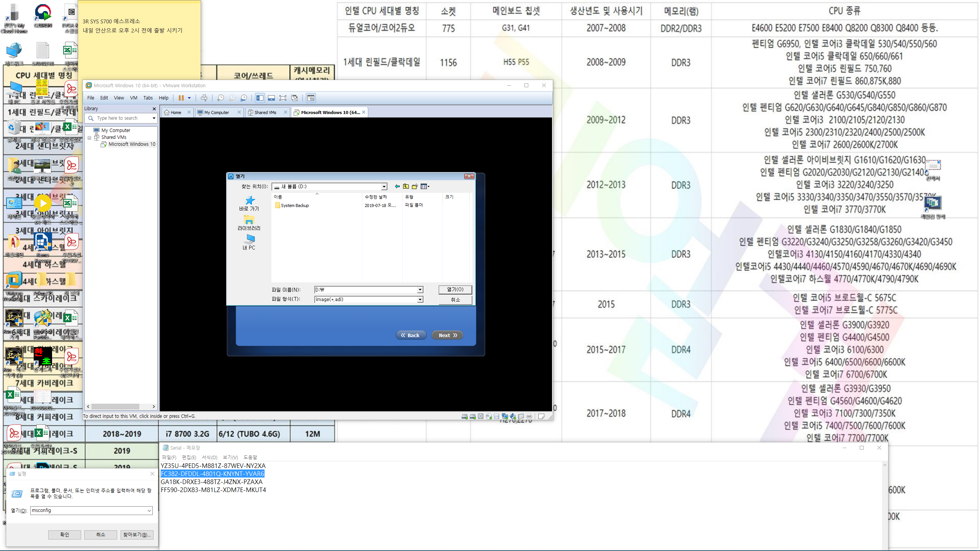Viewport: 980px width, 551px height.
Task: Click the 열기(O) open button
Action: click(x=455, y=290)
